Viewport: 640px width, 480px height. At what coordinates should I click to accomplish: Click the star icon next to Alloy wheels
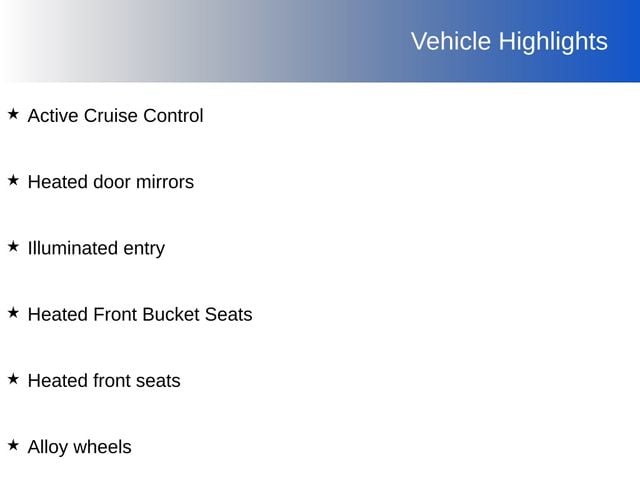(13, 446)
